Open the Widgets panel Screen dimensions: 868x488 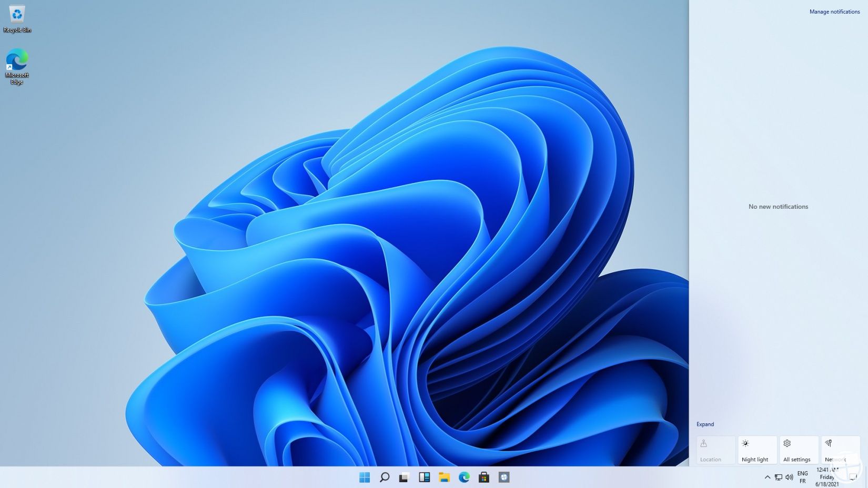[424, 477]
